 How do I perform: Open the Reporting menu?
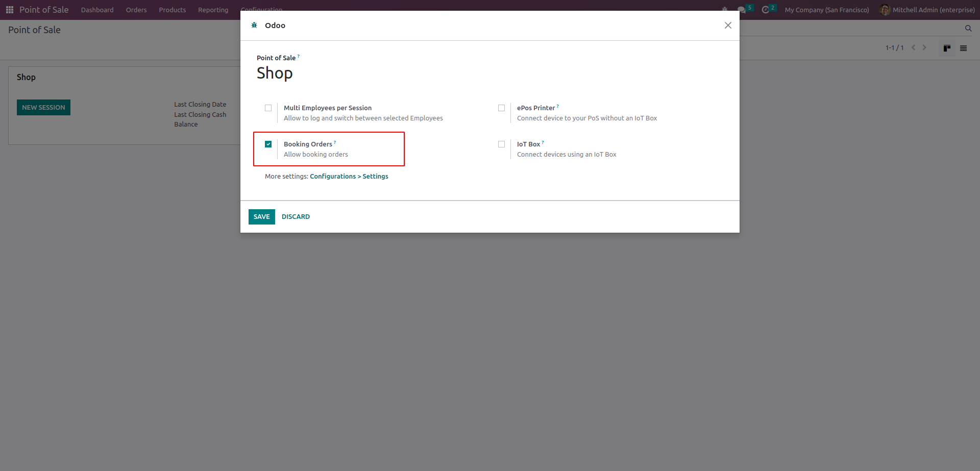[x=213, y=10]
